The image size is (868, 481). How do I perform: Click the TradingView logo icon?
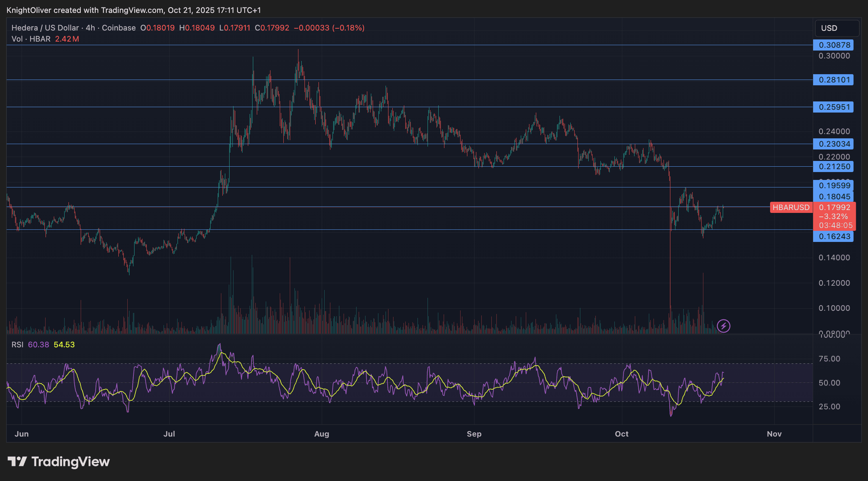pos(17,461)
